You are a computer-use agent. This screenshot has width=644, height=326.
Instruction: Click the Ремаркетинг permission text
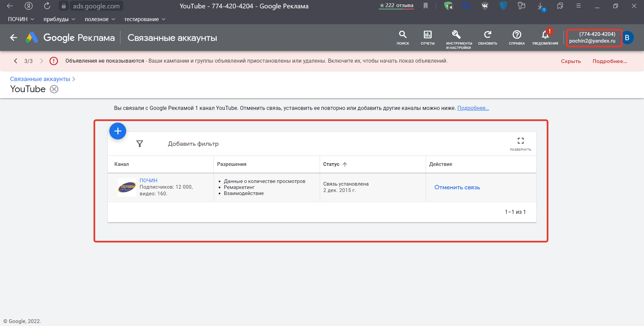click(x=239, y=187)
